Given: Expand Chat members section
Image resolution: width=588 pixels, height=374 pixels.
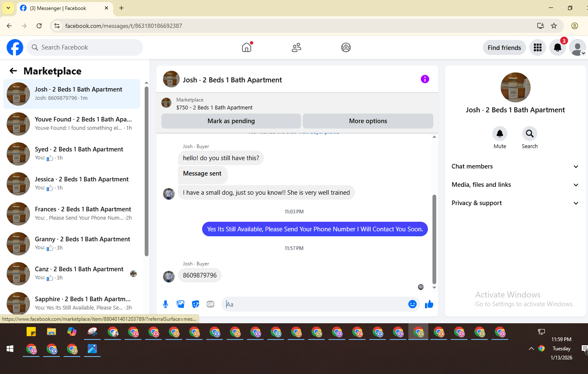Looking at the screenshot, I should 515,166.
